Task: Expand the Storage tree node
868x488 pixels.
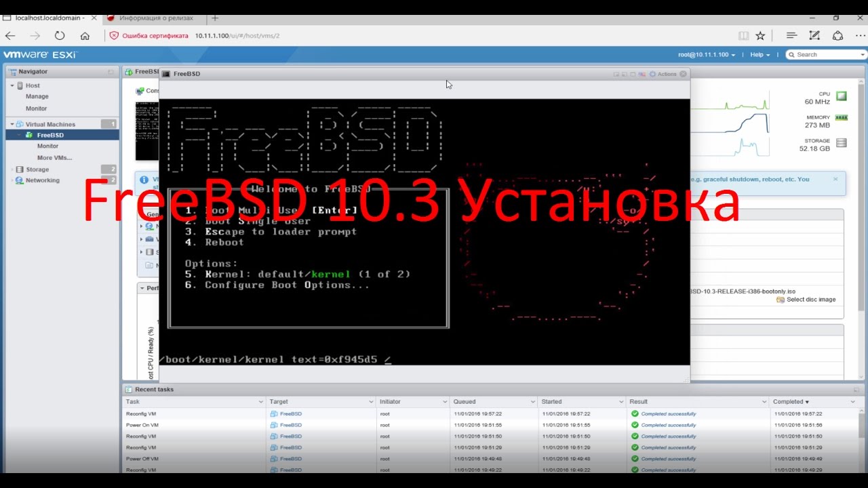Action: [x=12, y=169]
